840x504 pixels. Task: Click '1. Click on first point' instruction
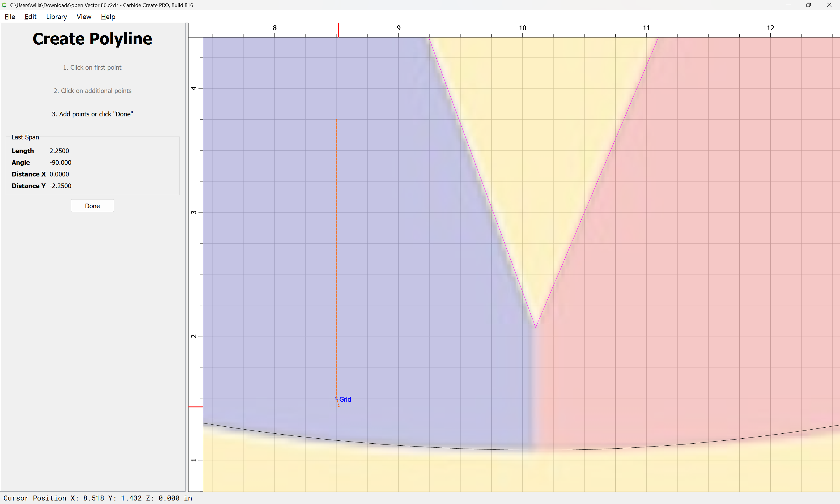point(92,67)
